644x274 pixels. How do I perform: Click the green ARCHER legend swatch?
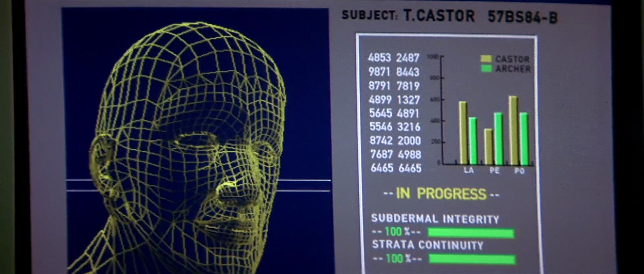tap(486, 68)
